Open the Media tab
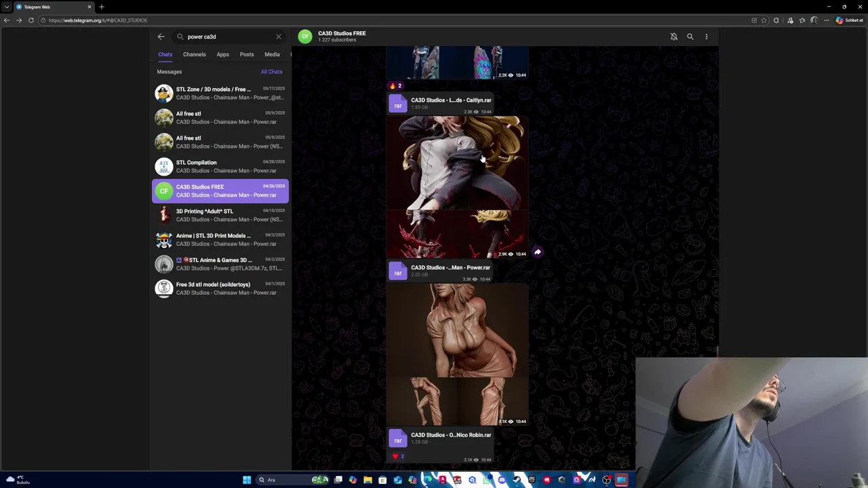Viewport: 868px width, 488px height. pos(272,54)
